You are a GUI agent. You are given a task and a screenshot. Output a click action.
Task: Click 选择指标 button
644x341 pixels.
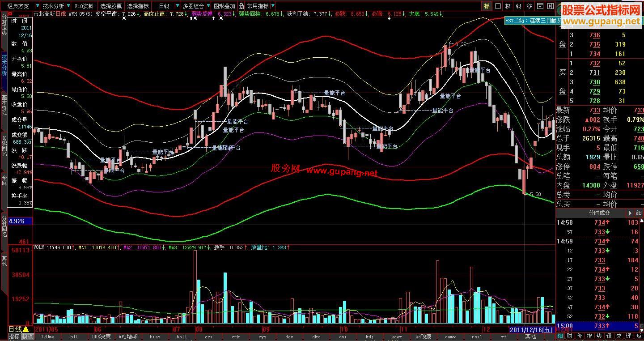[138, 6]
